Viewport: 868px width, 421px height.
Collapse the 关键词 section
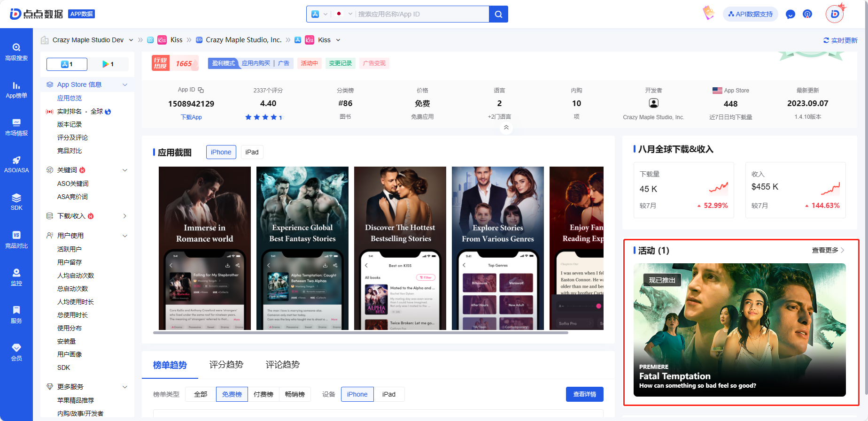[125, 170]
